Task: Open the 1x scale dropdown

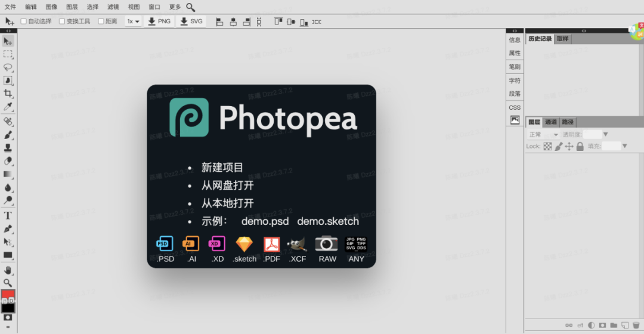Action: click(x=133, y=21)
